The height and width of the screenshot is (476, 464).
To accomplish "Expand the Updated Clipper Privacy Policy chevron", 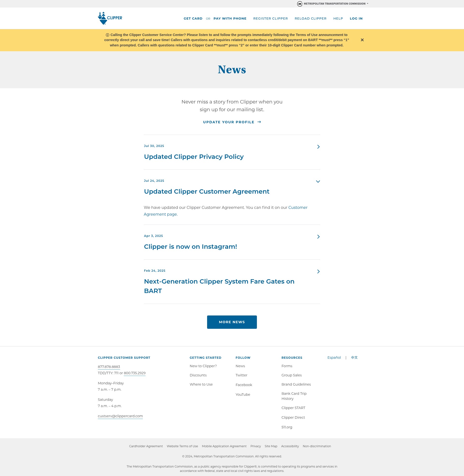I will point(318,147).
